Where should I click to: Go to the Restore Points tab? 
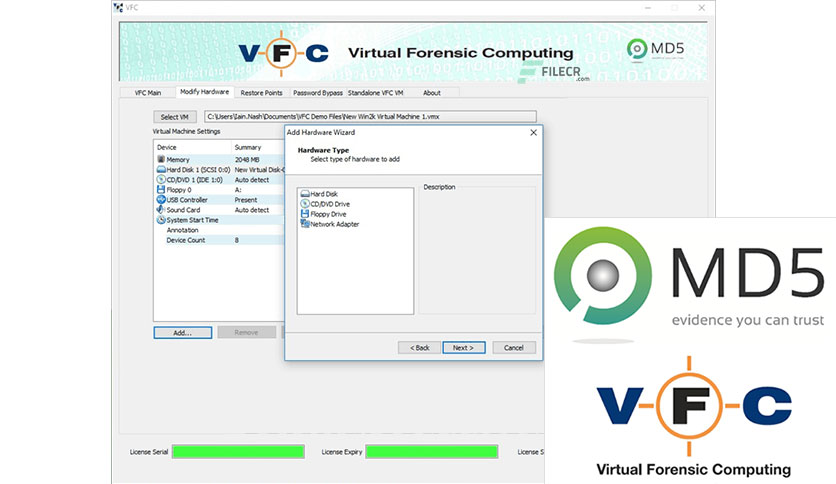coord(261,93)
